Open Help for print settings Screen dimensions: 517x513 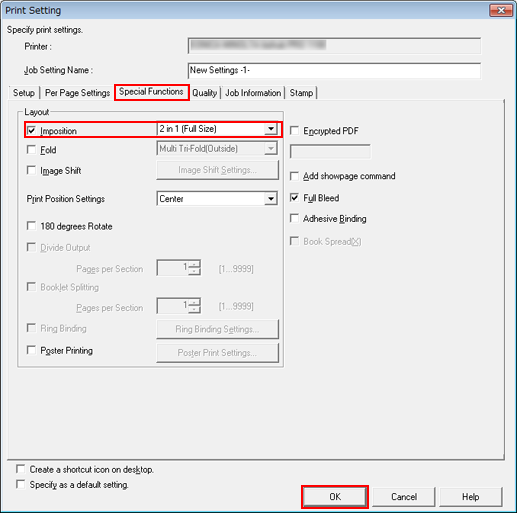[x=471, y=497]
